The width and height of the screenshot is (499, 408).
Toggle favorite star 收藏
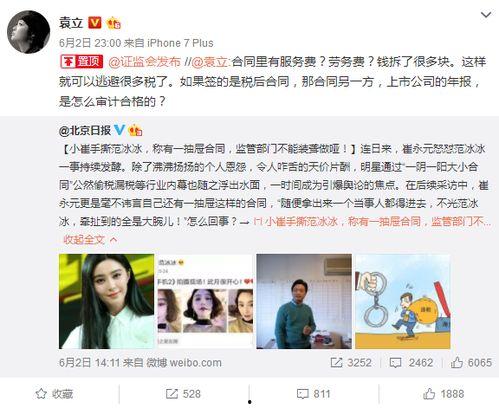55,394
